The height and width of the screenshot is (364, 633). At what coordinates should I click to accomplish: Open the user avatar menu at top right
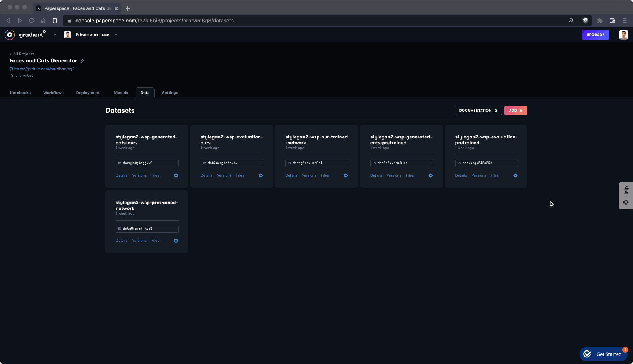tap(623, 35)
